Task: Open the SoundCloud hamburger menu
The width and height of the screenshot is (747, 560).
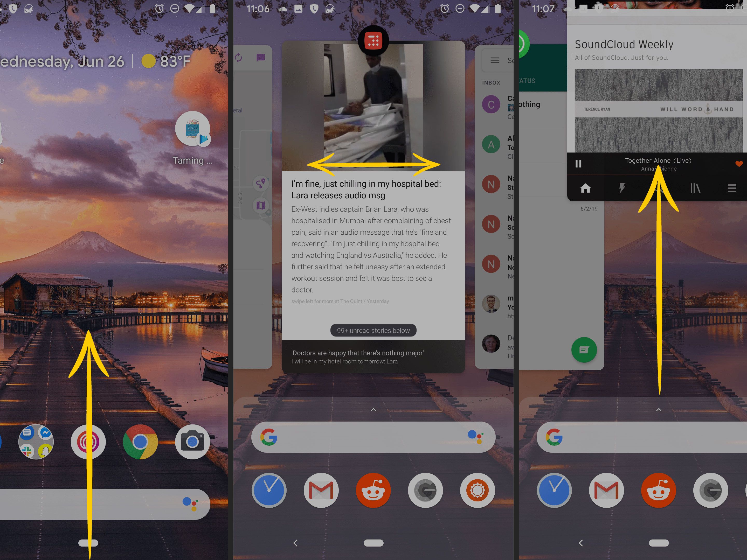Action: (x=731, y=188)
